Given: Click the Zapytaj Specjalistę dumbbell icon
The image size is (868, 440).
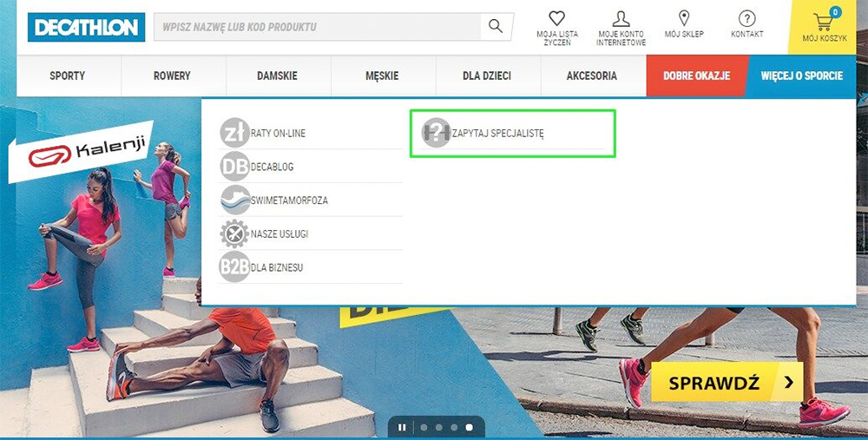Looking at the screenshot, I should (437, 133).
